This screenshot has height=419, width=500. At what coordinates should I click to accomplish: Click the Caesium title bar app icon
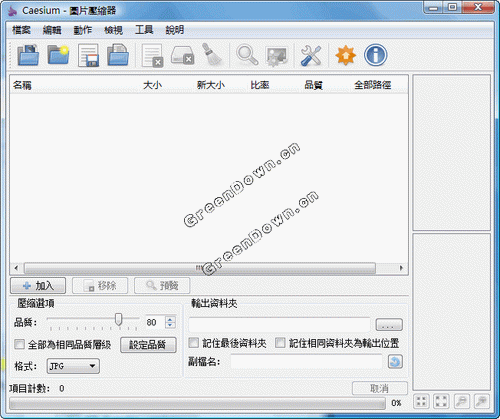[x=13, y=11]
